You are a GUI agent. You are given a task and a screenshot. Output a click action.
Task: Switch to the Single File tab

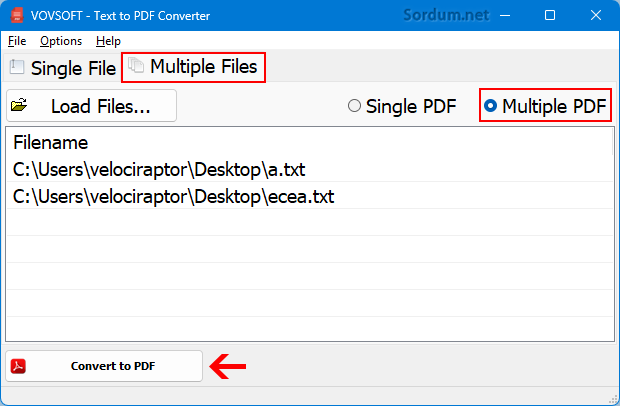click(63, 68)
